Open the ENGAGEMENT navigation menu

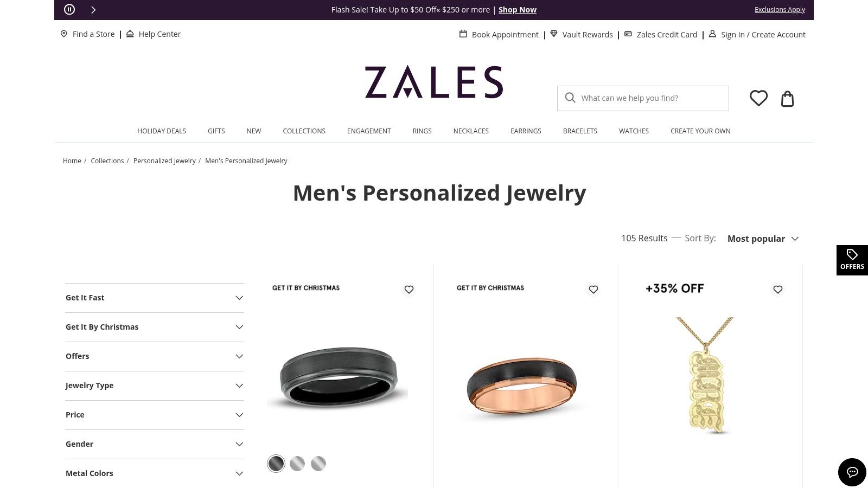[369, 131]
